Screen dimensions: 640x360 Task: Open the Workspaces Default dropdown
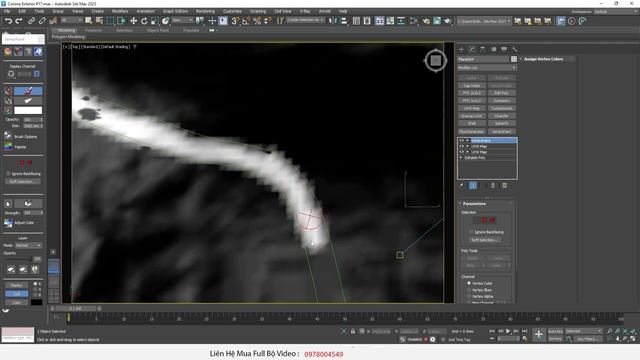point(615,11)
